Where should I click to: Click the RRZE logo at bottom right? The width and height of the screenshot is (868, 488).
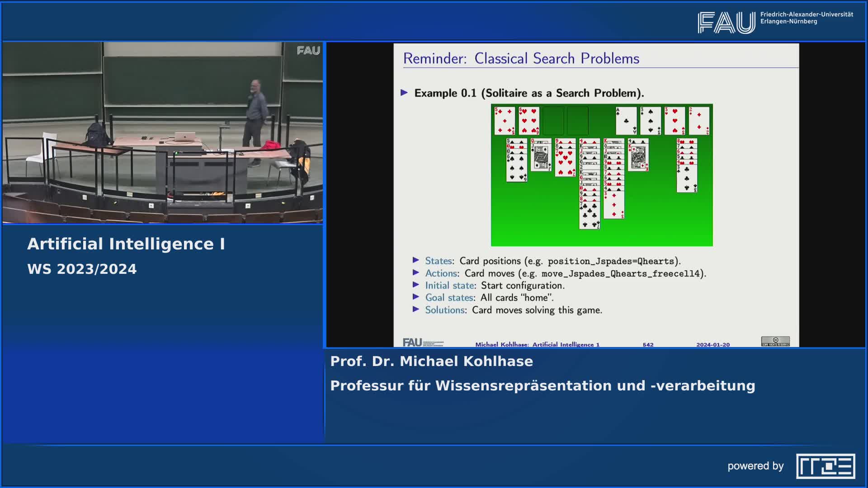[826, 466]
